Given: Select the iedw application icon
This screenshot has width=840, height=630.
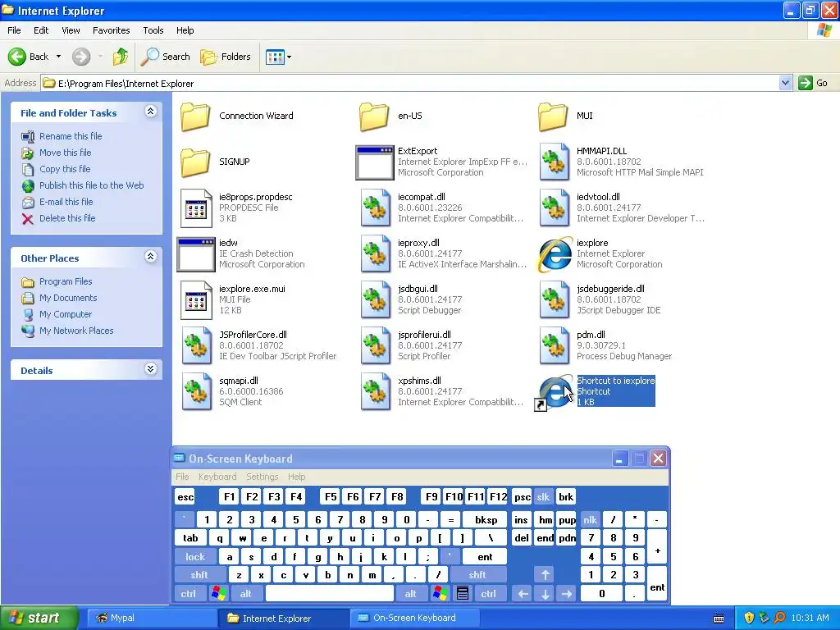Looking at the screenshot, I should pos(196,254).
